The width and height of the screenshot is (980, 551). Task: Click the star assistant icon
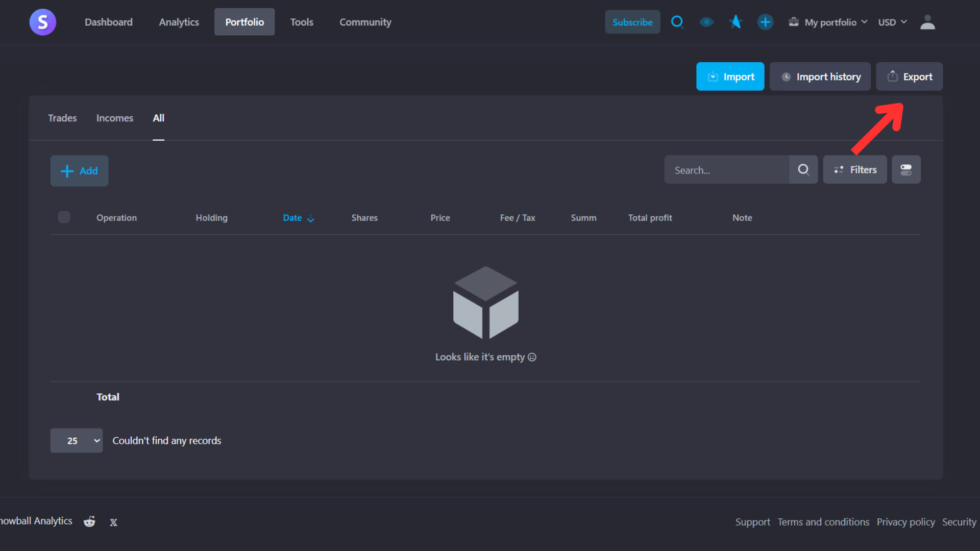click(736, 22)
